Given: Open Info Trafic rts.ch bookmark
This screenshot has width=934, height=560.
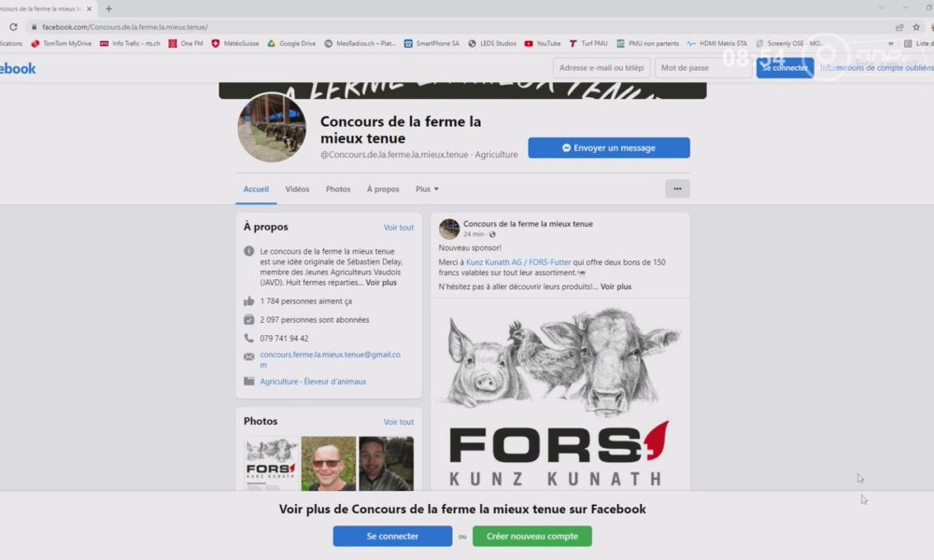Looking at the screenshot, I should tap(131, 44).
